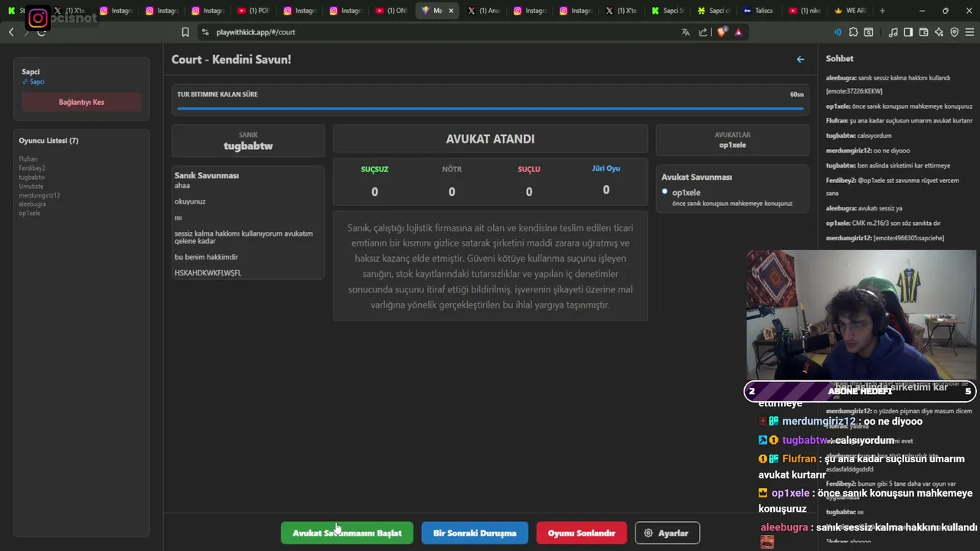
Task: Click the HSKAHDKWKFLWŞFL defense line
Action: coord(207,273)
